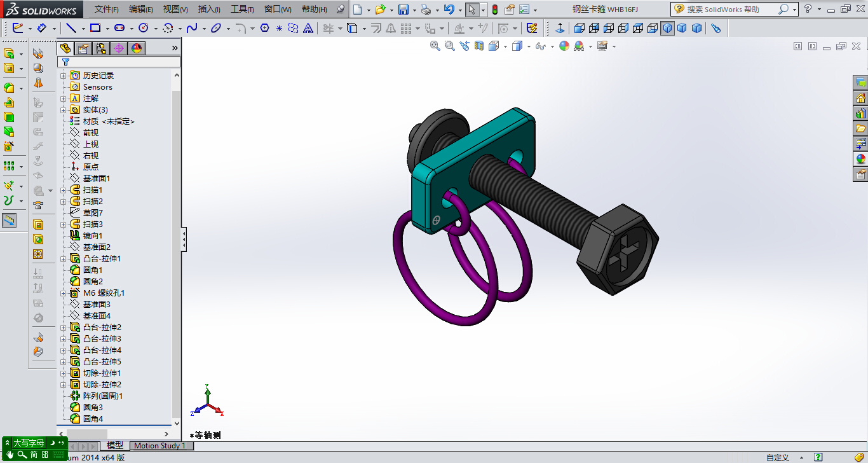
Task: Click the Zoom to Fit icon
Action: [x=435, y=46]
